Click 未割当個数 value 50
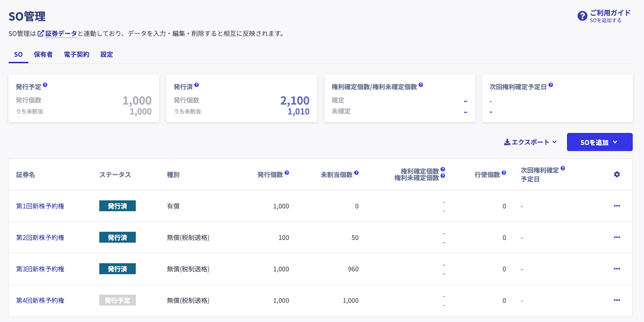The height and width of the screenshot is (322, 644). click(x=355, y=238)
